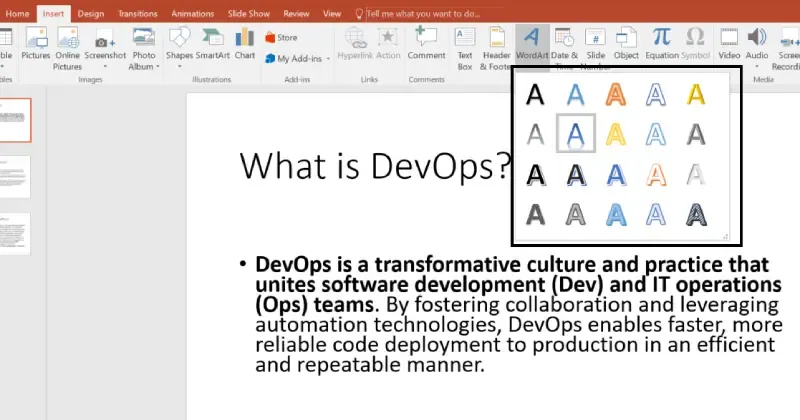Open the Store add-ins button
The height and width of the screenshot is (420, 800).
click(281, 38)
